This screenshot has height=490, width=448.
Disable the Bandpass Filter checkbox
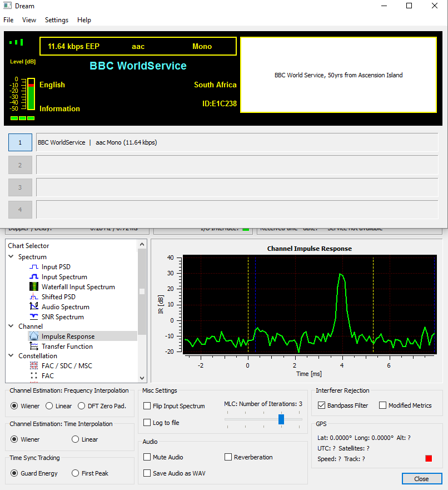click(x=322, y=405)
